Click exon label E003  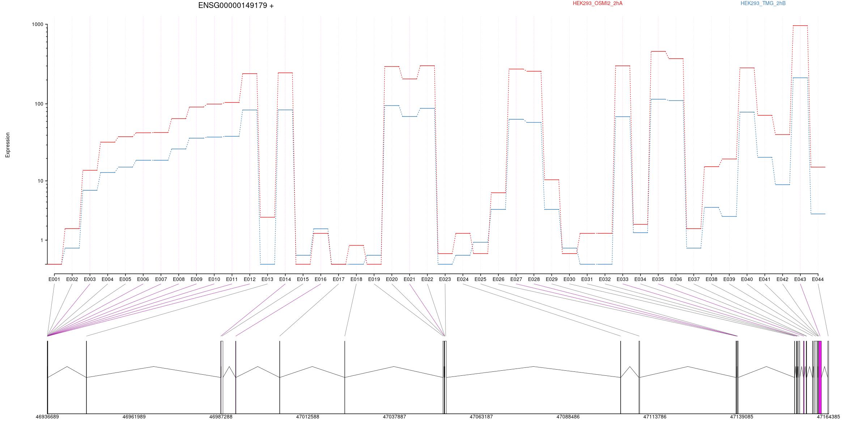(x=90, y=279)
